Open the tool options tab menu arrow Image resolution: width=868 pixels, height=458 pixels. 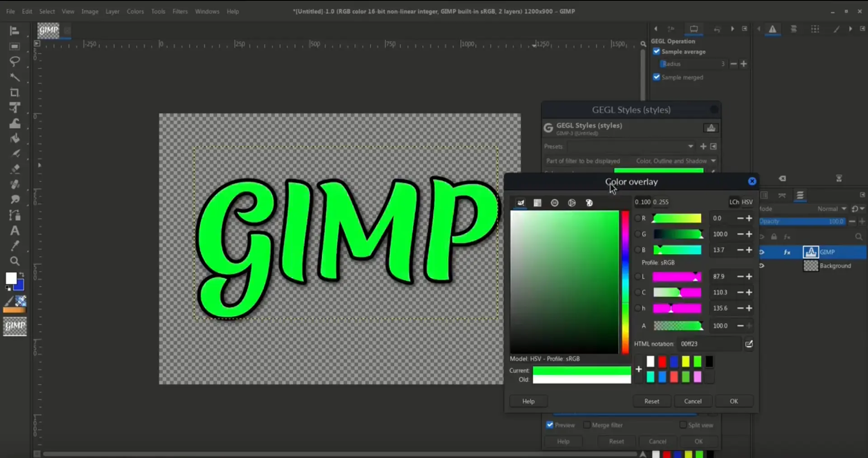(x=745, y=29)
